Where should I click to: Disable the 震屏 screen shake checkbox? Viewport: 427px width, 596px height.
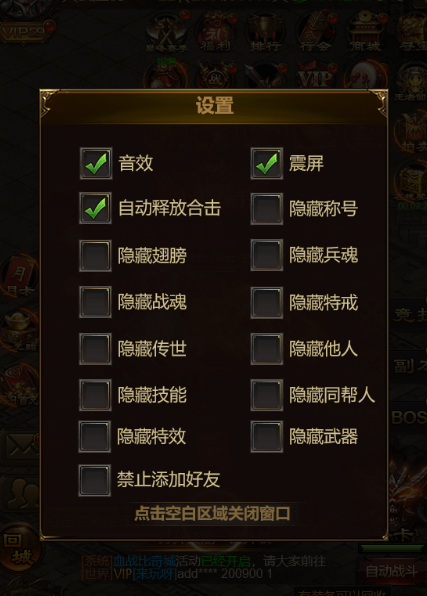point(267,163)
